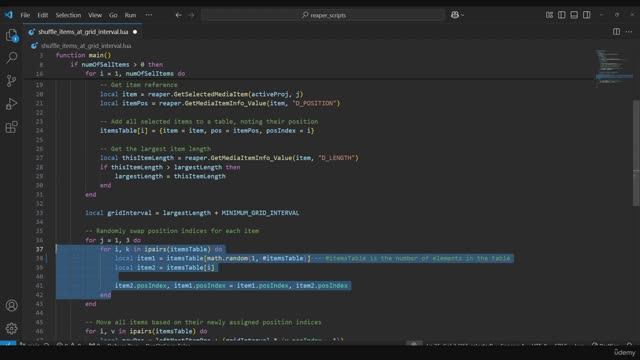The width and height of the screenshot is (640, 360).
Task: Click 'end' keyword on line 43
Action: pyautogui.click(x=91, y=304)
